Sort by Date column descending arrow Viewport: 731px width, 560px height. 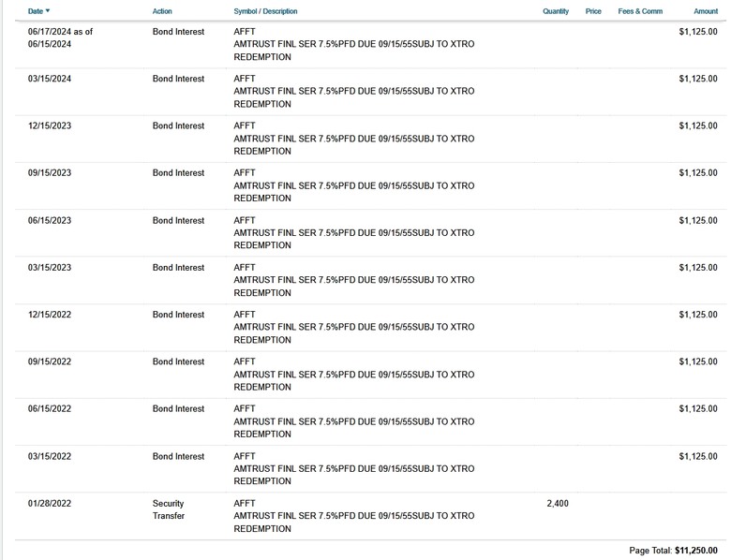click(48, 10)
